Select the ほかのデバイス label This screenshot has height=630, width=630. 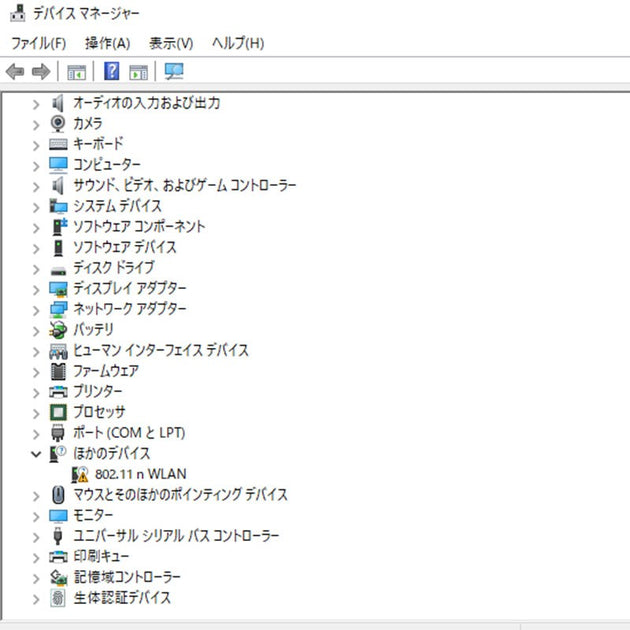[x=112, y=454]
